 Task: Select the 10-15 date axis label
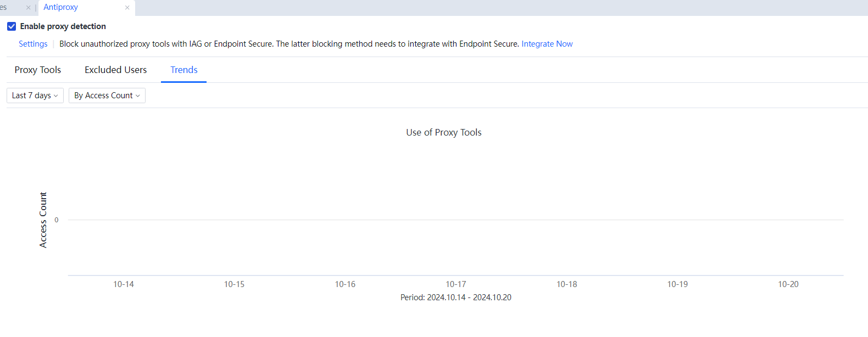point(234,284)
